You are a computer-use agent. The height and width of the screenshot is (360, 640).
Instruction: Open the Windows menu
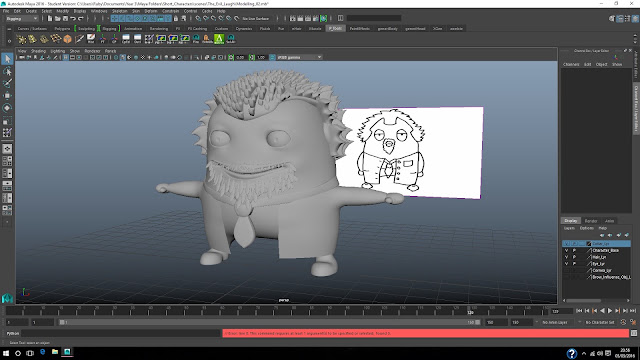tap(99, 11)
